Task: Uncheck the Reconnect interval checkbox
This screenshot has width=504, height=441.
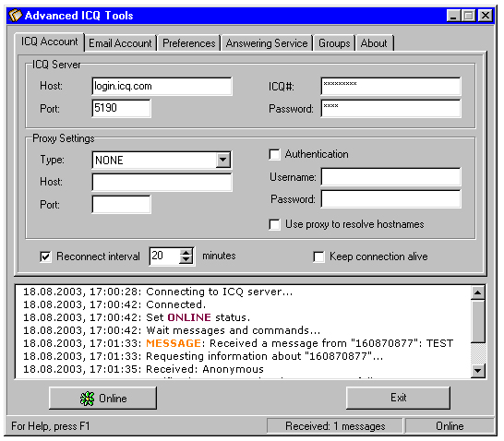Action: [45, 256]
